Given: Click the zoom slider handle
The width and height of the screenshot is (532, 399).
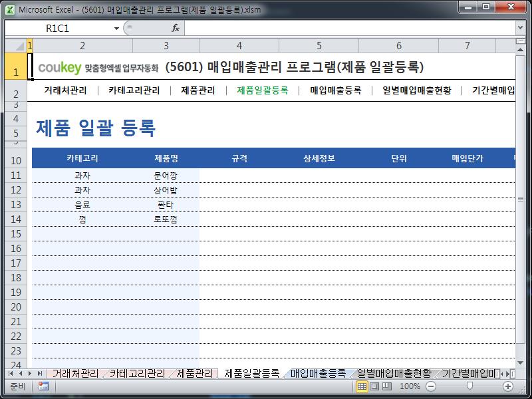Looking at the screenshot, I should [x=469, y=386].
